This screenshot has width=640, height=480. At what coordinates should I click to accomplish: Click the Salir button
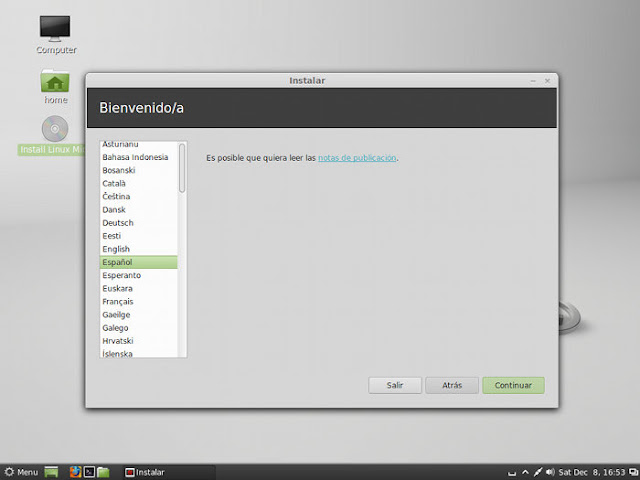(x=395, y=385)
